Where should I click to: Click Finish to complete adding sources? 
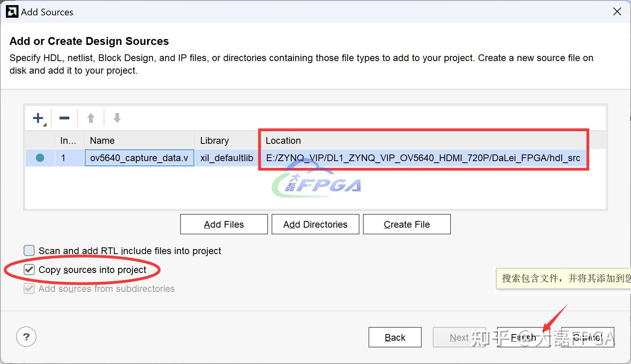522,337
